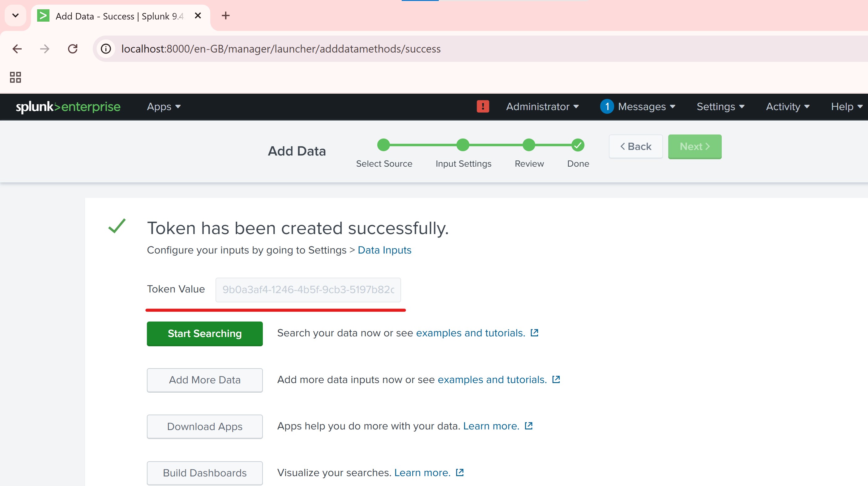Click the Start Searching button
868x486 pixels.
[204, 334]
